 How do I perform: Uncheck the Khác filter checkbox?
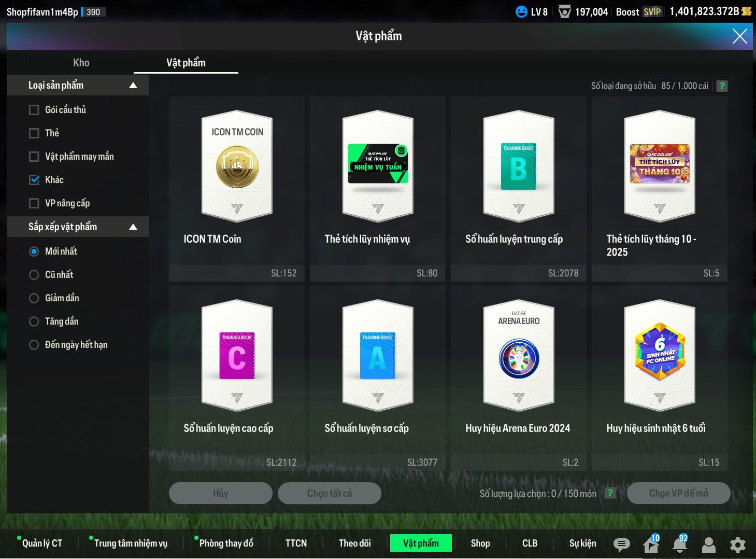pos(34,180)
